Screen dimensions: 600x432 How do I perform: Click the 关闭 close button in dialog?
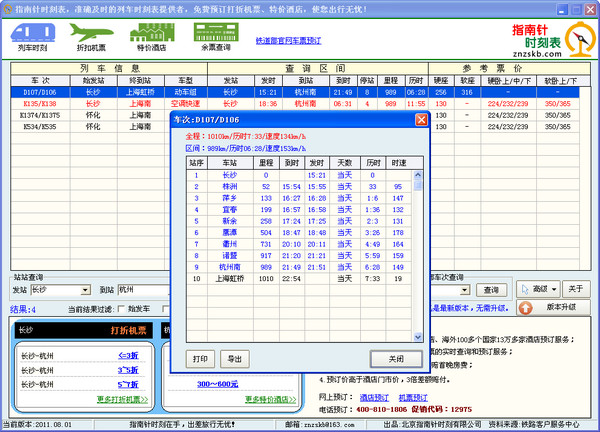click(396, 358)
